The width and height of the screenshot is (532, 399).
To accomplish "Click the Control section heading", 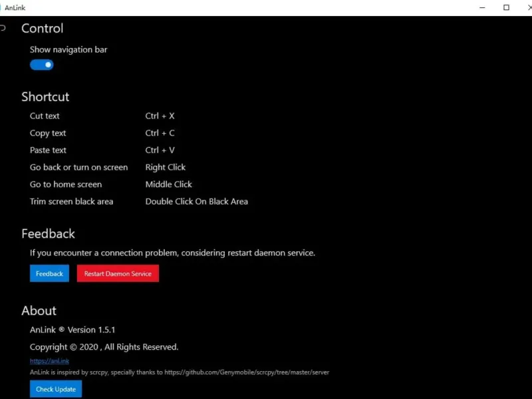I will coord(43,29).
